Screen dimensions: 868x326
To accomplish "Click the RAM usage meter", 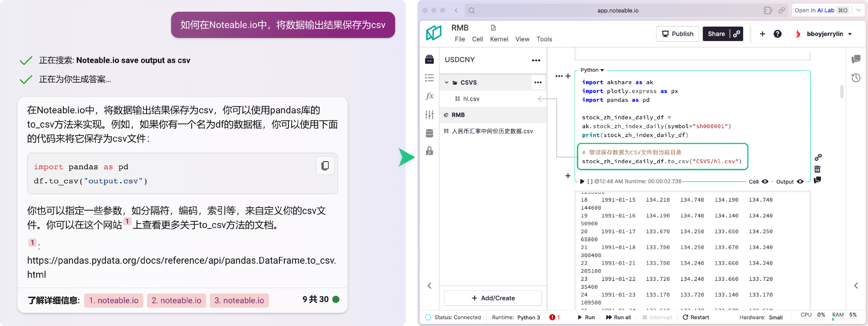I will (x=844, y=316).
